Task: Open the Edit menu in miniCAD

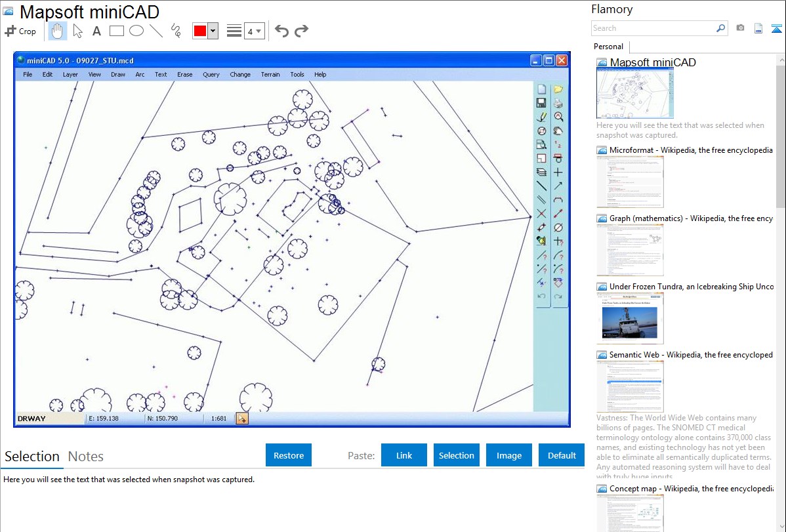Action: [47, 74]
